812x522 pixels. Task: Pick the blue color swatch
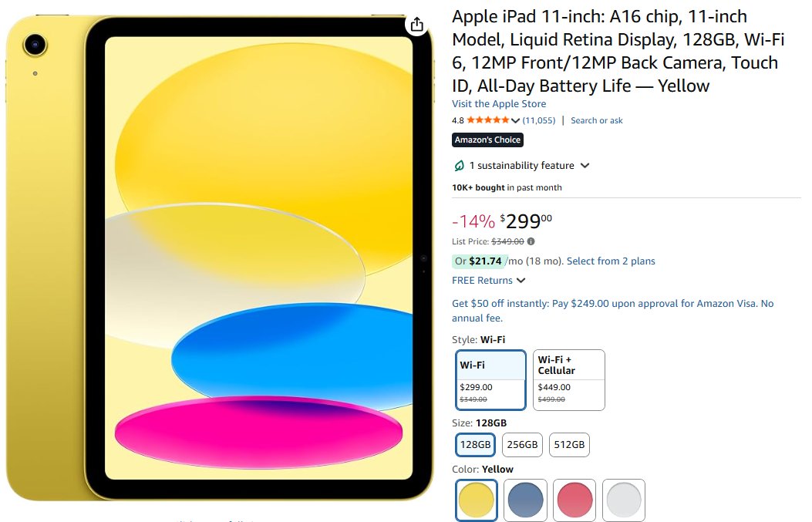(x=526, y=500)
